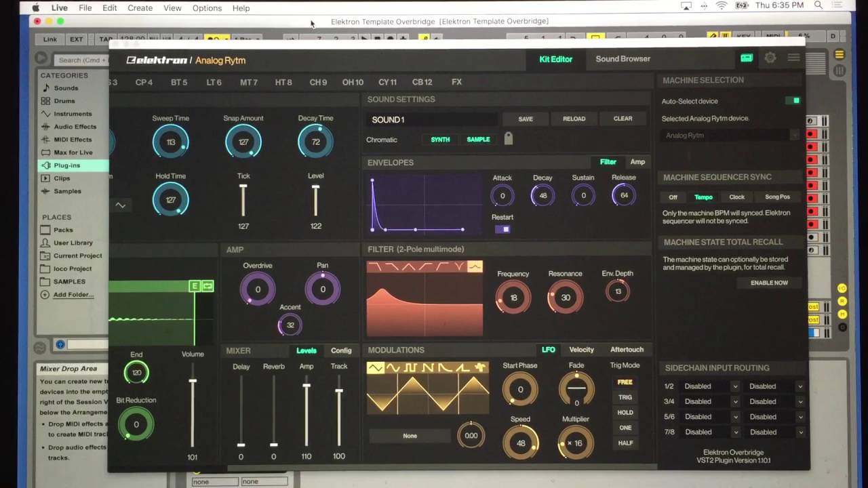Click ENABLE NOW for total recall
Image resolution: width=868 pixels, height=488 pixels.
[769, 283]
